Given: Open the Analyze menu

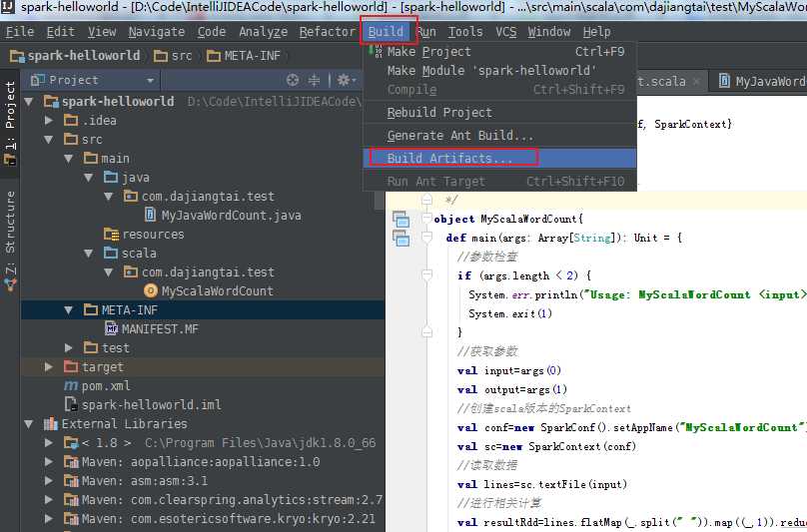Looking at the screenshot, I should coord(263,32).
